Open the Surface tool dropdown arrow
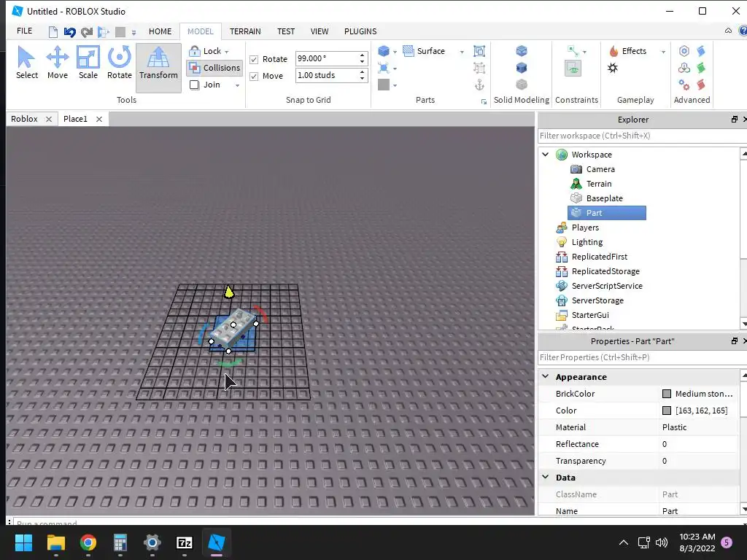This screenshot has height=560, width=747. pyautogui.click(x=462, y=52)
